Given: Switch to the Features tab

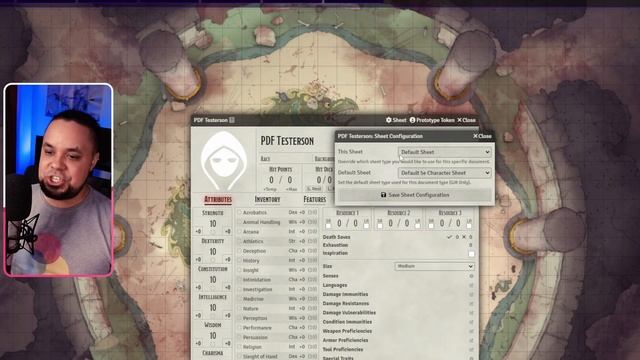Looking at the screenshot, I should tap(315, 199).
